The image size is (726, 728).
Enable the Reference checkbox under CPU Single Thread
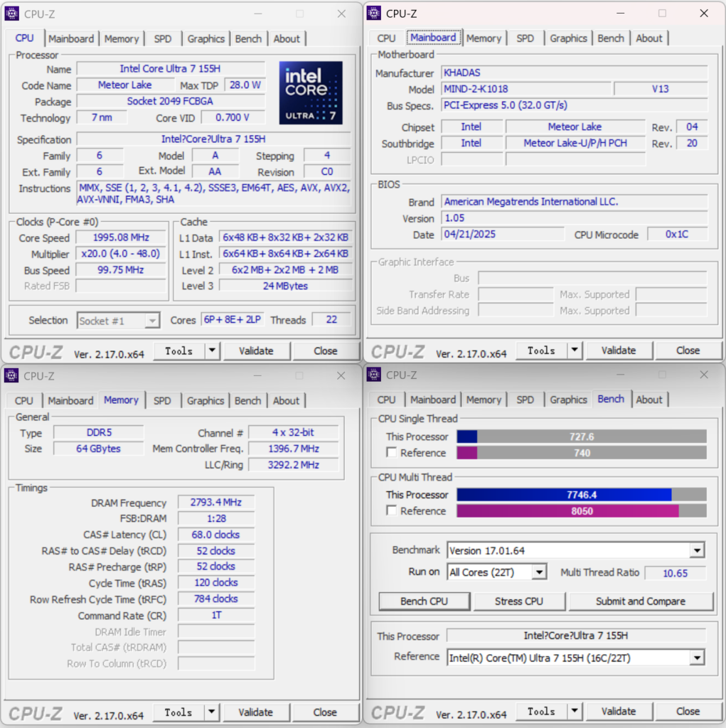(391, 453)
